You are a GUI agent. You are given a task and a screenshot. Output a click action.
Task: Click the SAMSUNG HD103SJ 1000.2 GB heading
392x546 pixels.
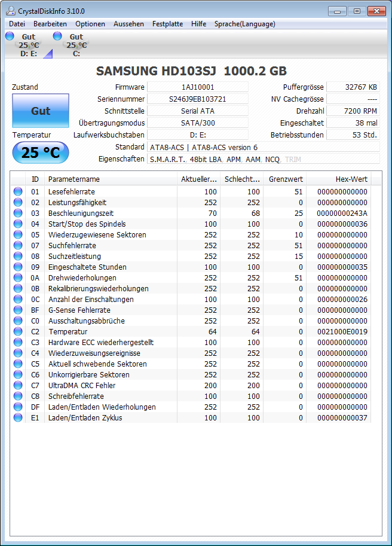click(x=191, y=71)
